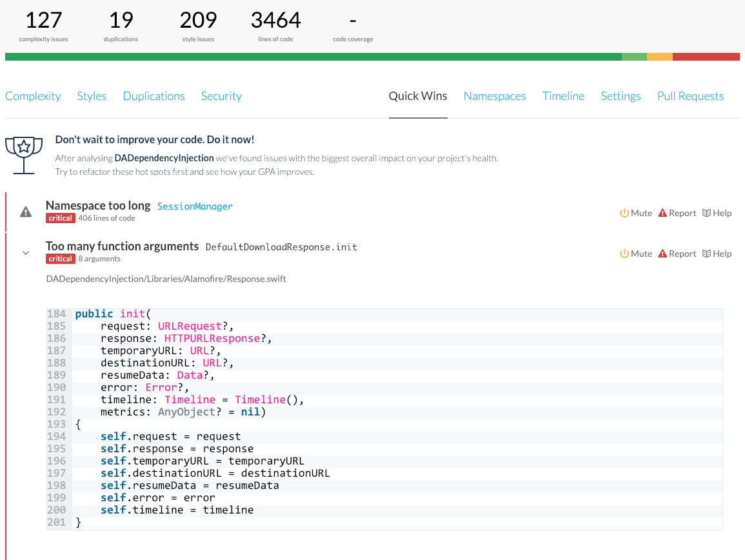Open Help for Too many function arguments
This screenshot has width=745, height=560.
[x=717, y=254]
